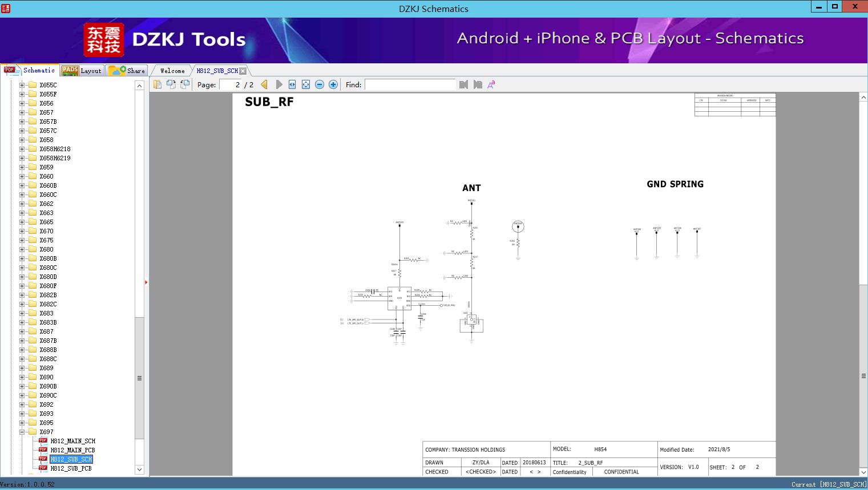Expand the X655C folder node
868x490 pixels.
[x=22, y=85]
